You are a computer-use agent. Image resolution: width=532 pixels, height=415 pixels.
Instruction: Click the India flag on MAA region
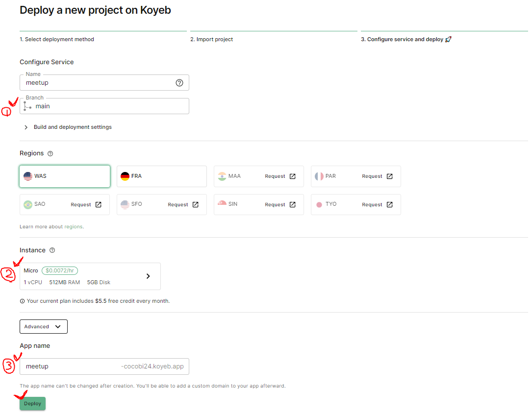[222, 176]
